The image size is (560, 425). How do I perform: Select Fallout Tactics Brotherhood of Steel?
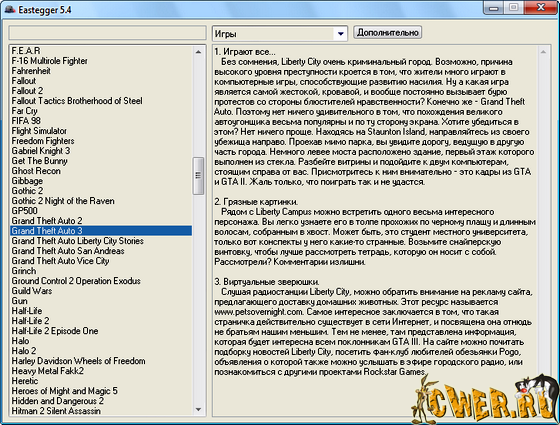pos(101,101)
